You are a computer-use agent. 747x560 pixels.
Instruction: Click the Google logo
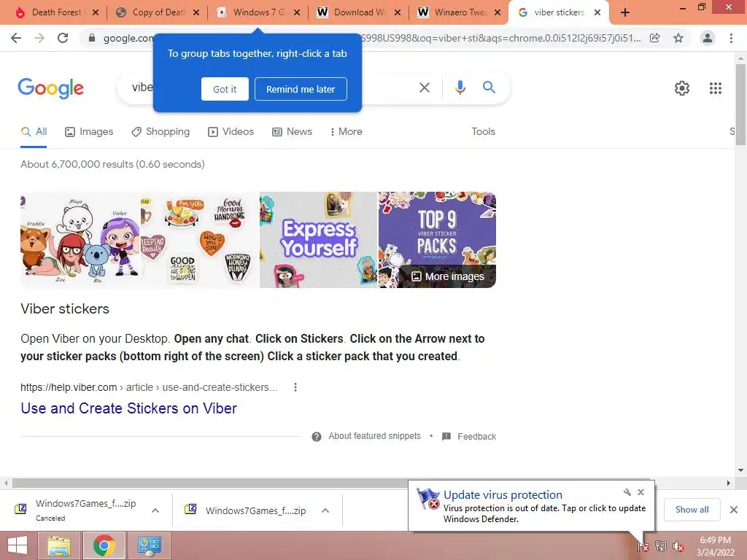(x=50, y=88)
